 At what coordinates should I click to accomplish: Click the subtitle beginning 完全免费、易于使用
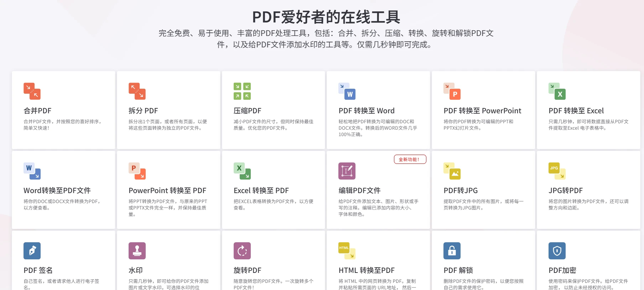326,39
